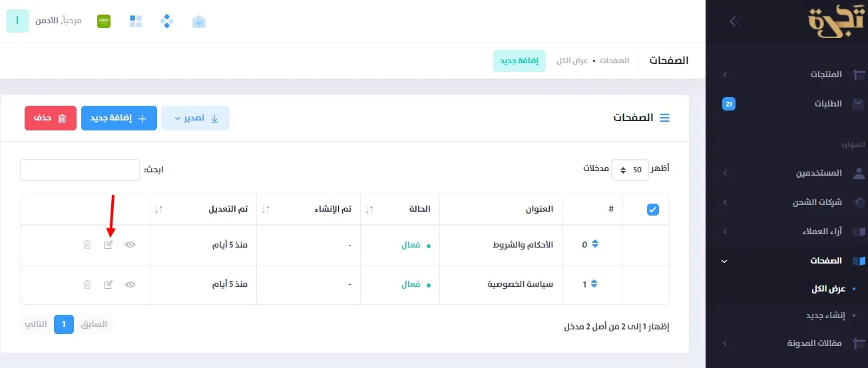Click عرض الكل breadcrumb item

coord(572,61)
